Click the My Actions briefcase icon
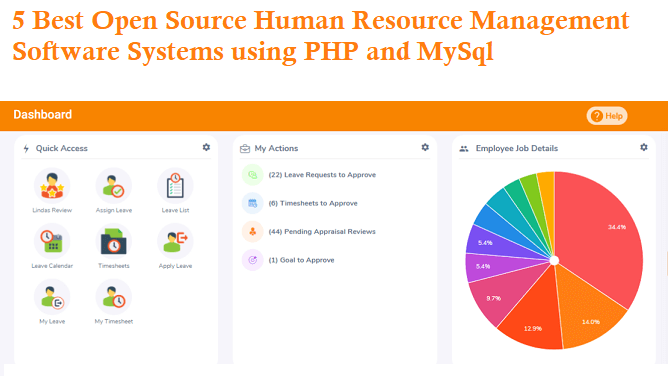The height and width of the screenshot is (376, 671). pyautogui.click(x=245, y=148)
